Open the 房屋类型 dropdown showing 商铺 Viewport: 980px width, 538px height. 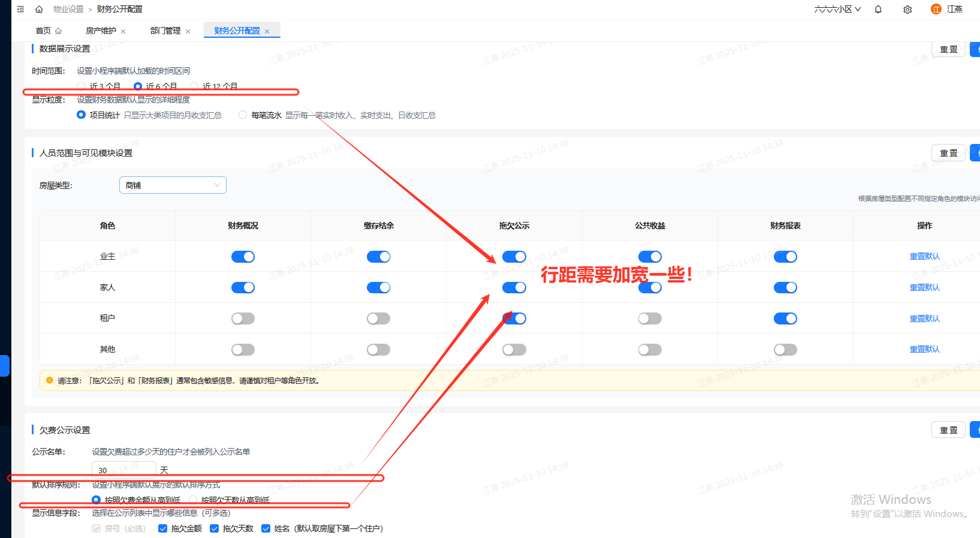(x=173, y=185)
